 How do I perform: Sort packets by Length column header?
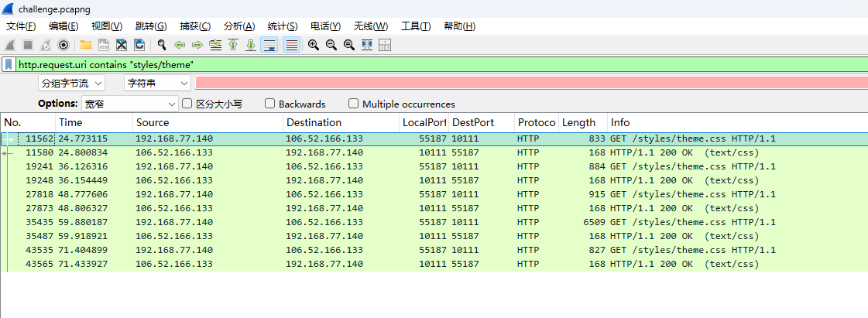581,122
